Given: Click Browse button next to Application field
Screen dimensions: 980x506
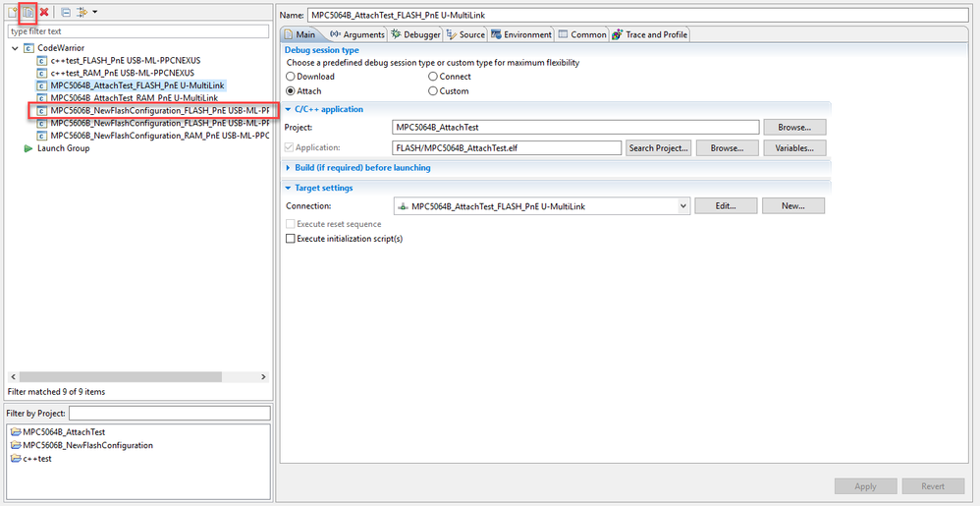Looking at the screenshot, I should point(727,148).
